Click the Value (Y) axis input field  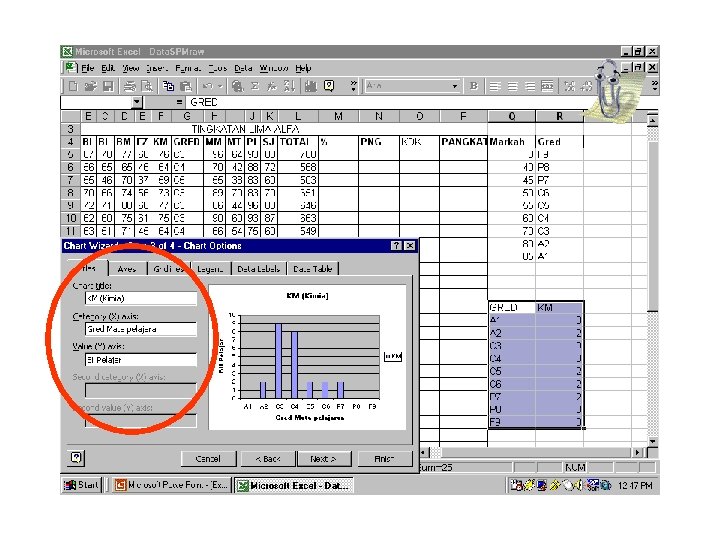coord(141,360)
